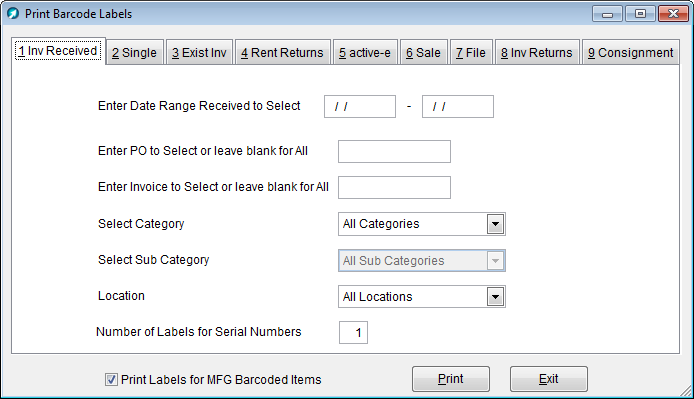Maximize the Print Barcode Labels window
This screenshot has height=399, width=694.
640,14
